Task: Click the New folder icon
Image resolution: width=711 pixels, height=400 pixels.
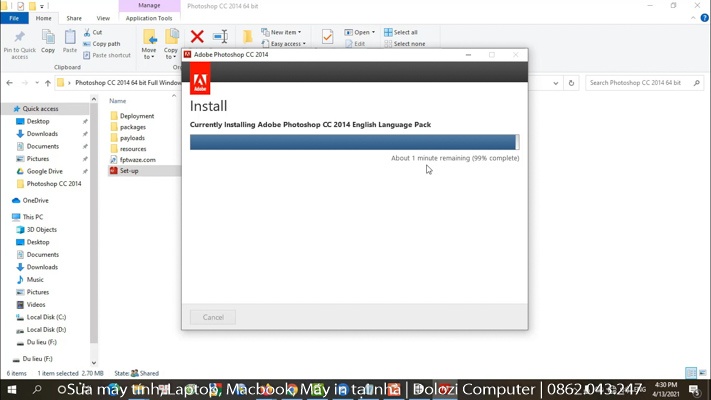Action: pos(248,36)
